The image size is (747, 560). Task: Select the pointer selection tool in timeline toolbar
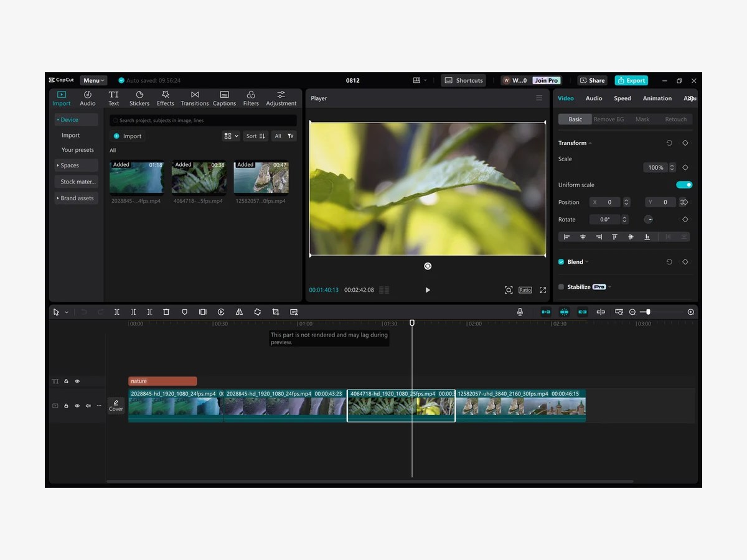(56, 312)
